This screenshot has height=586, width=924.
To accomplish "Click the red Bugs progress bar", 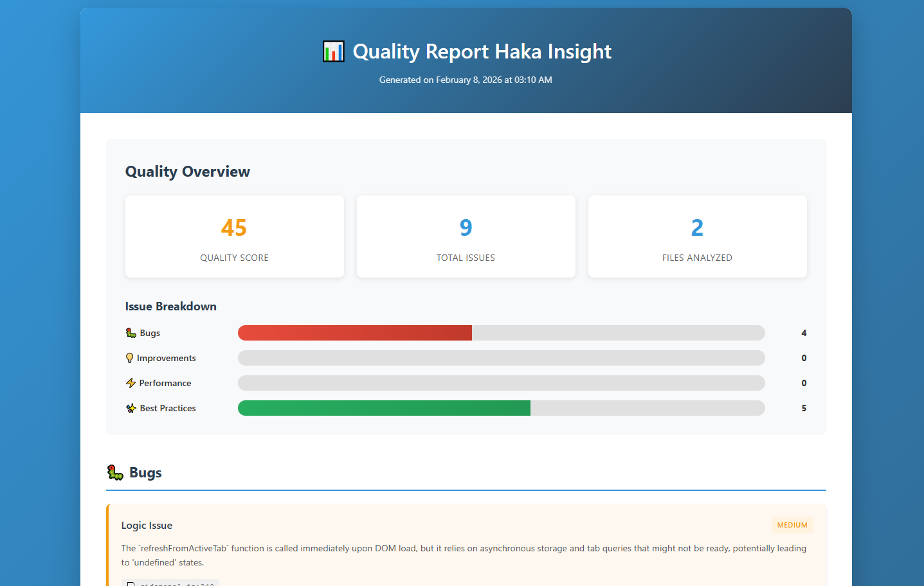I will [x=354, y=332].
